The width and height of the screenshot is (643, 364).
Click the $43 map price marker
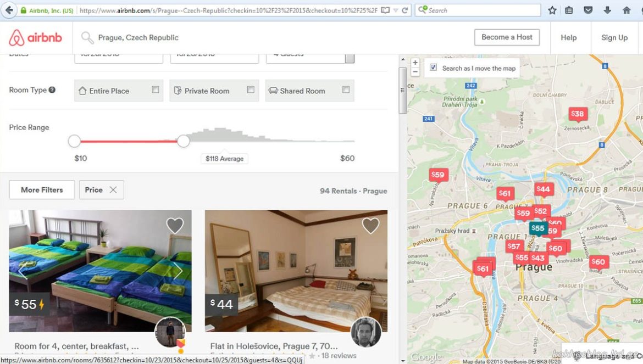click(x=538, y=258)
